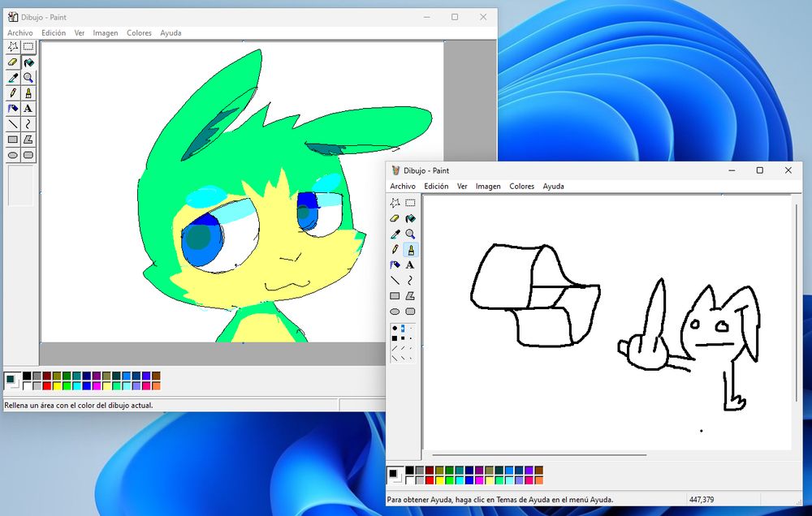Image resolution: width=812 pixels, height=516 pixels.
Task: Open the Colores menu of the front window
Action: 522,186
